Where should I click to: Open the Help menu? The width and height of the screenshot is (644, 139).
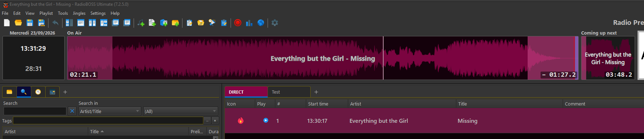pos(115,13)
